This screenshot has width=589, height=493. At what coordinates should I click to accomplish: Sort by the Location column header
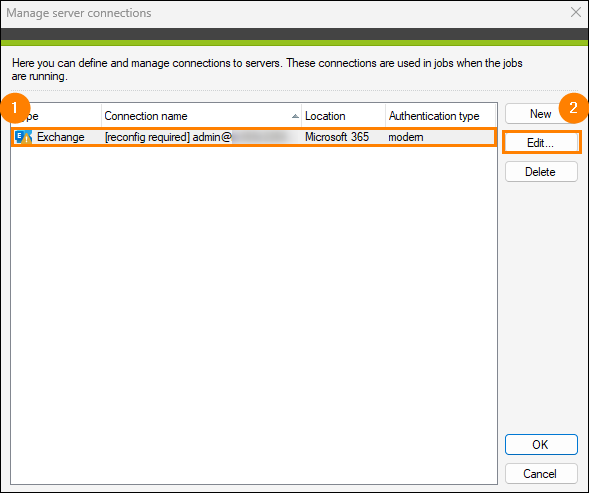(x=343, y=116)
